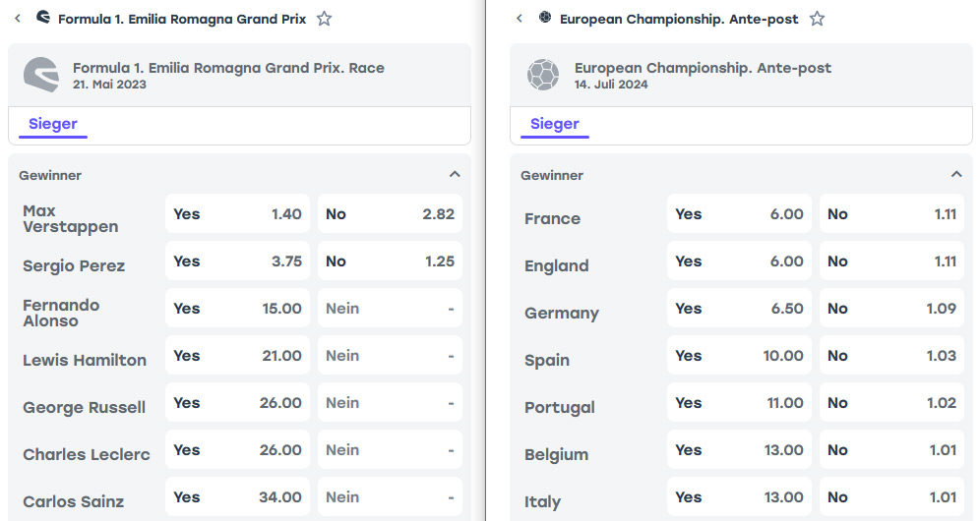Click the Nein option for Charles Leclerc

390,450
